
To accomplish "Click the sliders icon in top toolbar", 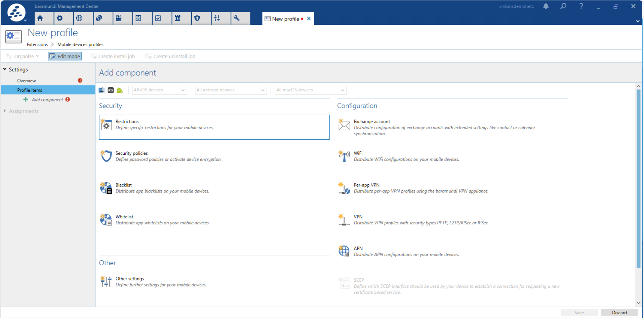I will 217,18.
